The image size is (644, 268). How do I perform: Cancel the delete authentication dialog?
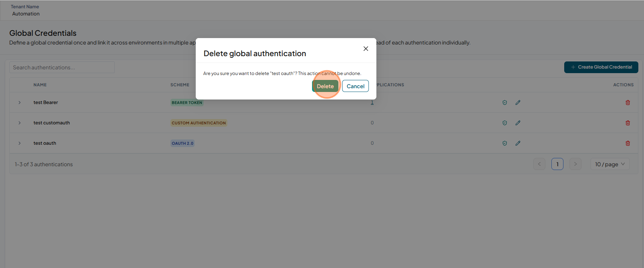(355, 86)
